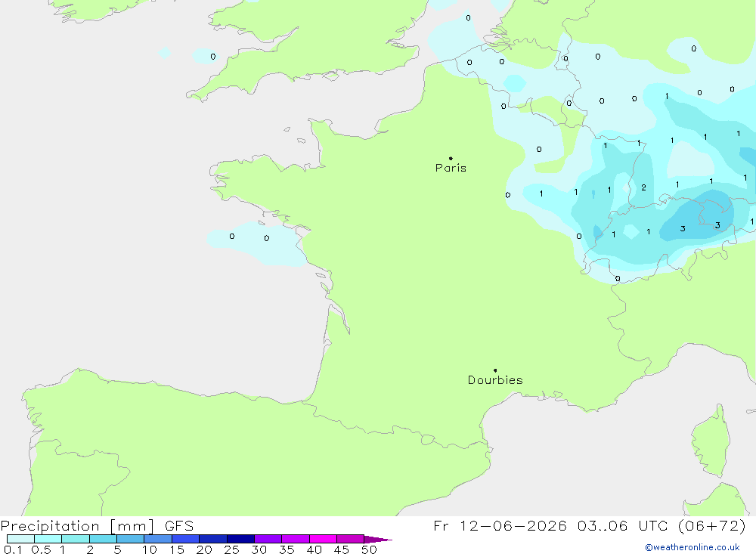Screen dimensions: 756x554
Task: Click the map precipitation value '2'
Action: click(643, 187)
